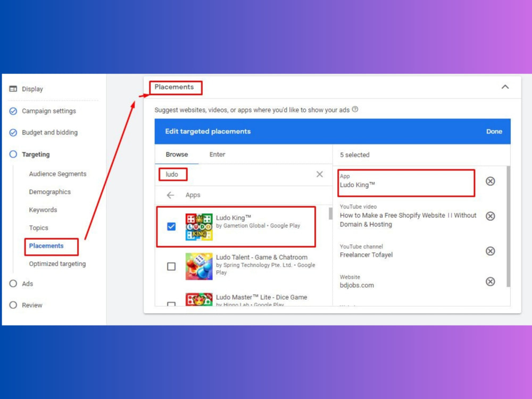The width and height of the screenshot is (532, 399).
Task: Click Ludo King™ in the selected list
Action: 358,185
